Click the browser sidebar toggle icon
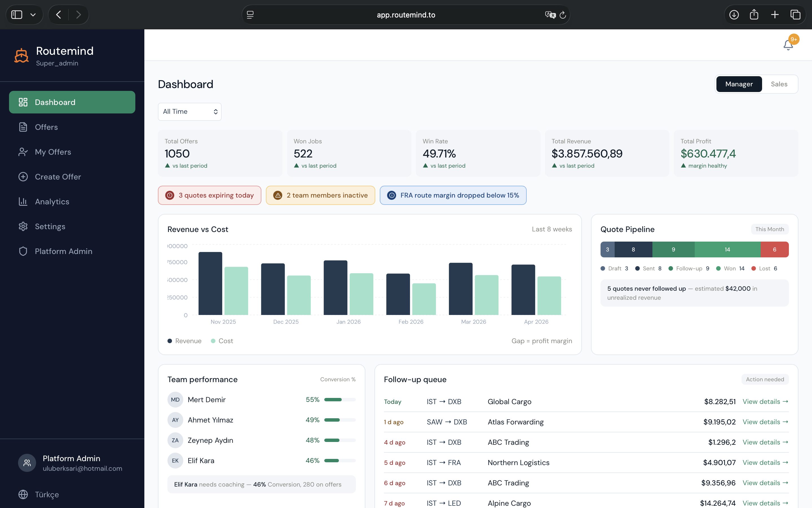 point(17,14)
